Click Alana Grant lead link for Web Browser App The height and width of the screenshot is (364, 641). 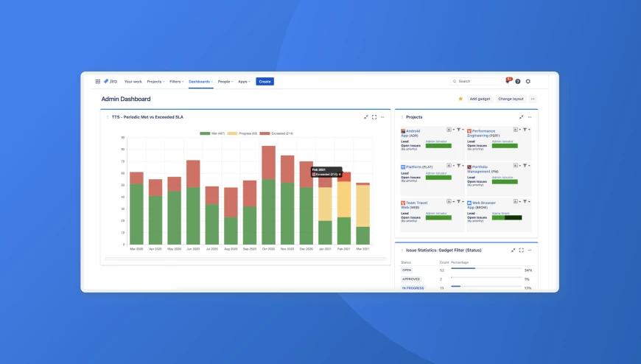[500, 214]
